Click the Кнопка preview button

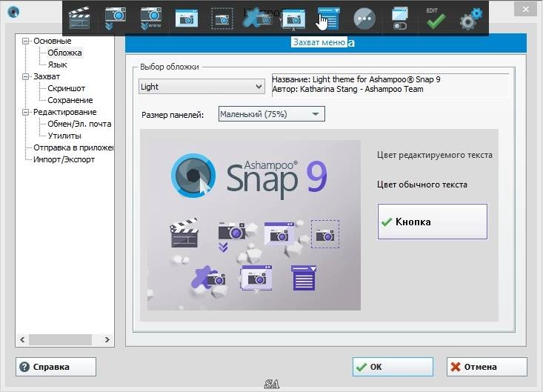[x=432, y=222]
